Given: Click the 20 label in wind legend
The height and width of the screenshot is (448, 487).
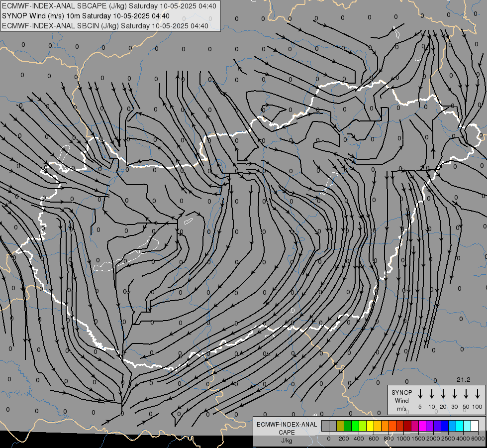Looking at the screenshot, I should click(x=443, y=407).
